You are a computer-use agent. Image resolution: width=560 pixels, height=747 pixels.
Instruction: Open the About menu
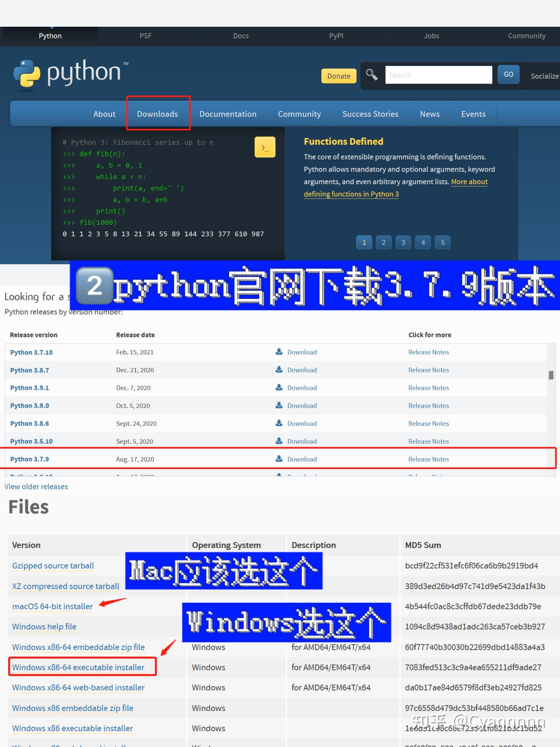(x=104, y=114)
